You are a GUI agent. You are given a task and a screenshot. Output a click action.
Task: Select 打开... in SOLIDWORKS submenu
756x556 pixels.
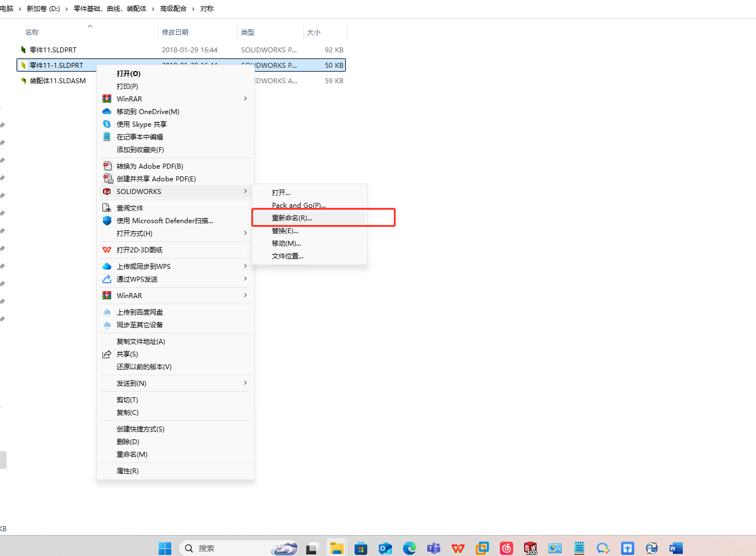pyautogui.click(x=281, y=192)
